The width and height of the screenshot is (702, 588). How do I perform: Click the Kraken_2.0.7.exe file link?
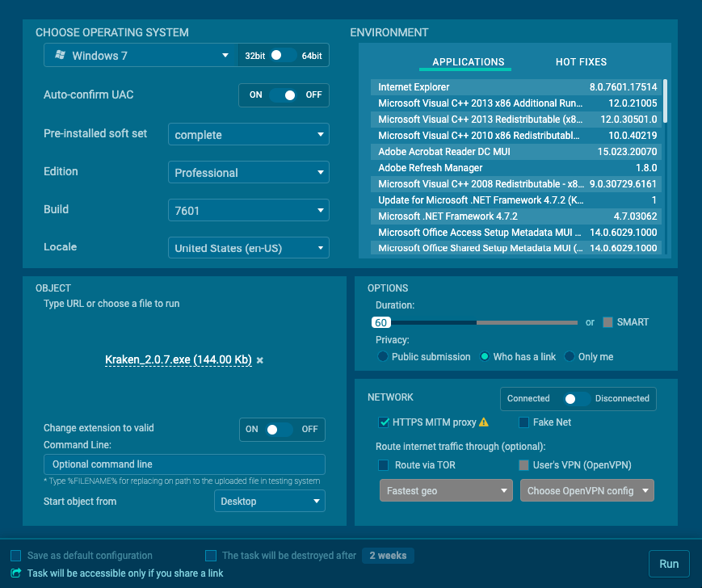pyautogui.click(x=179, y=359)
